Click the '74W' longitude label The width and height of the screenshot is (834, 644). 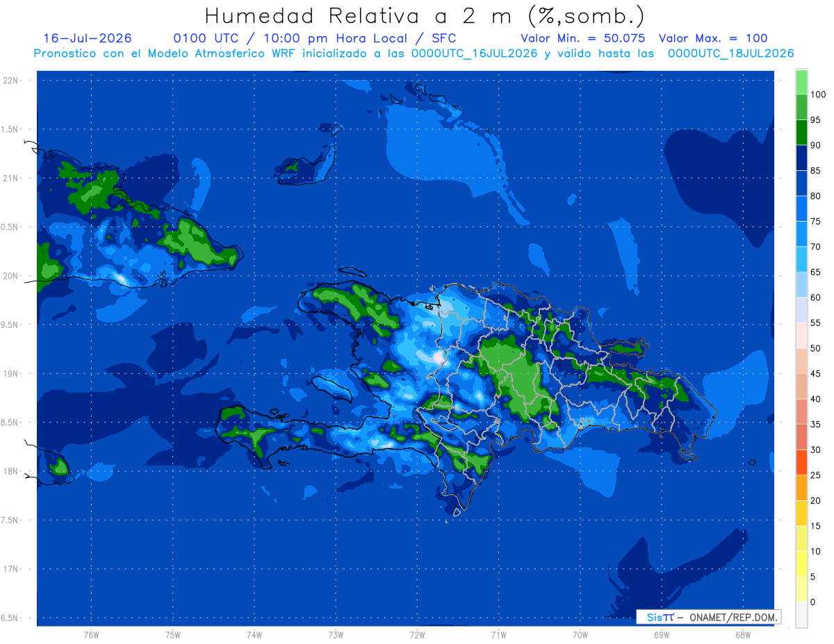coord(254,635)
